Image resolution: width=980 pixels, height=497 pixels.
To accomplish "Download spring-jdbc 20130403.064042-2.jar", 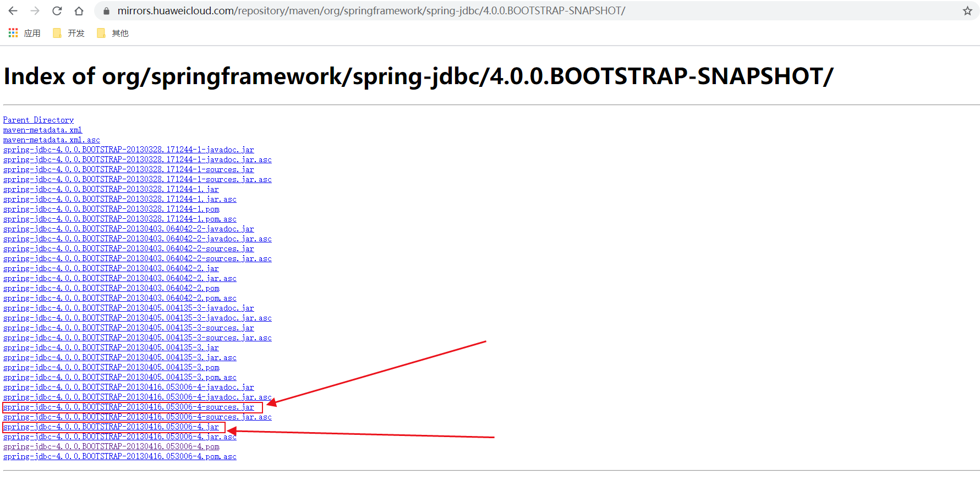I will pyautogui.click(x=111, y=268).
